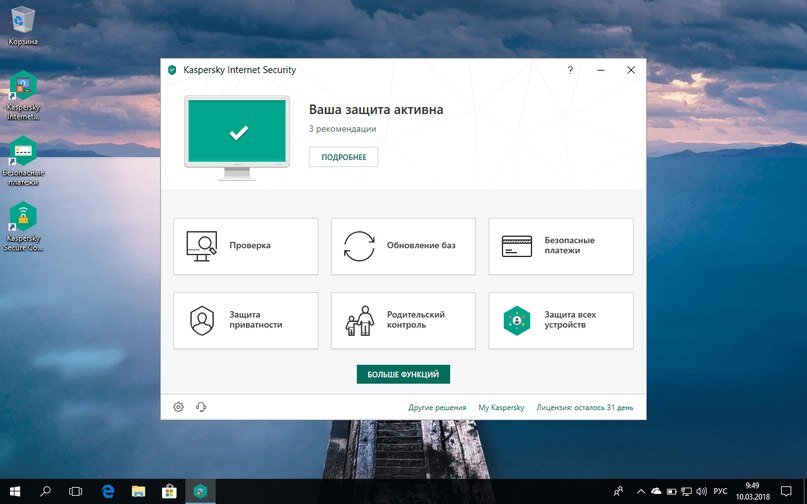This screenshot has height=504, width=807.
Task: Click the Больше функций button
Action: tap(403, 374)
